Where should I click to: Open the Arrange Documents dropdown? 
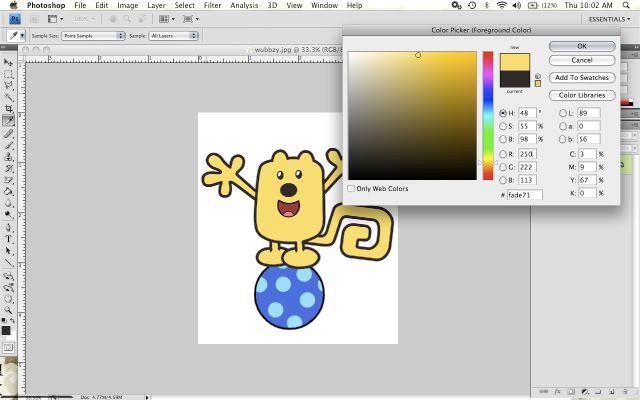coord(167,19)
